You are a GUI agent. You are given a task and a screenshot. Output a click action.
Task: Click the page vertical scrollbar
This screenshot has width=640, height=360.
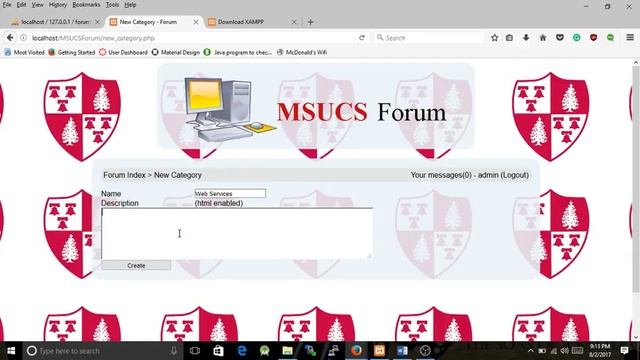pyautogui.click(x=636, y=180)
